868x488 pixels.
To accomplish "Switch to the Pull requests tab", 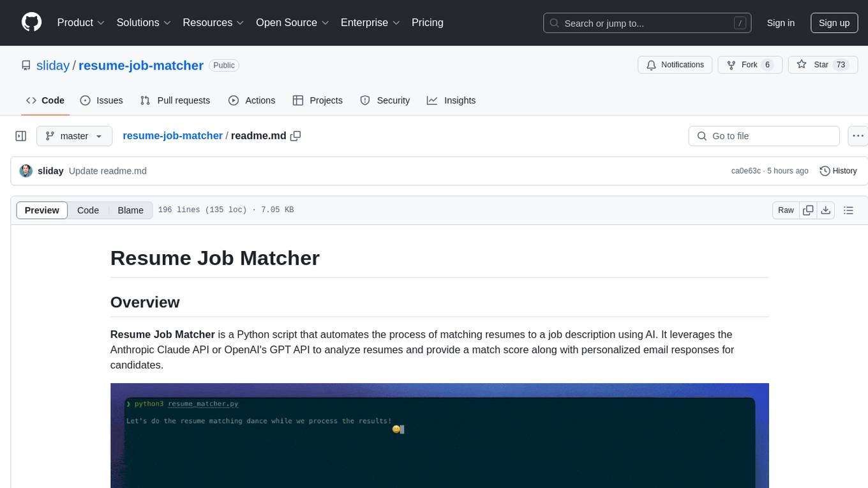I will pos(175,100).
